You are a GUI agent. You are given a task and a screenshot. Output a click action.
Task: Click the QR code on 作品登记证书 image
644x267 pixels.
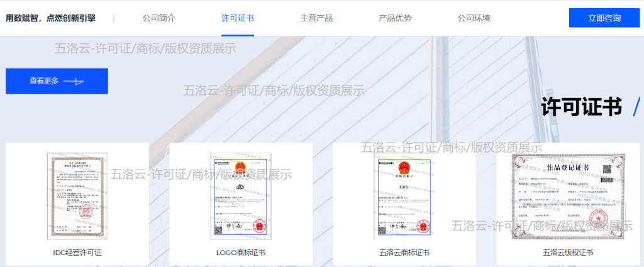(607, 170)
